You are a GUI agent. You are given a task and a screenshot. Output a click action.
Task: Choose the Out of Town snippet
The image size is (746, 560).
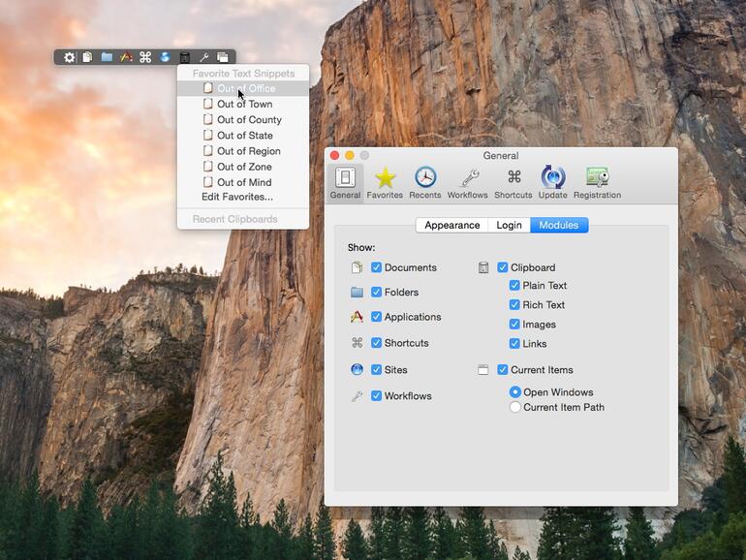coord(244,105)
